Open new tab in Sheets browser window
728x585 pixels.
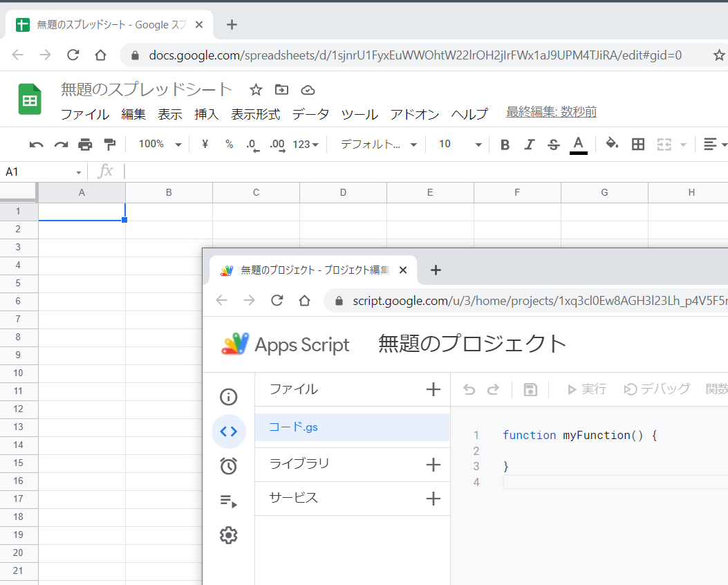(x=232, y=25)
